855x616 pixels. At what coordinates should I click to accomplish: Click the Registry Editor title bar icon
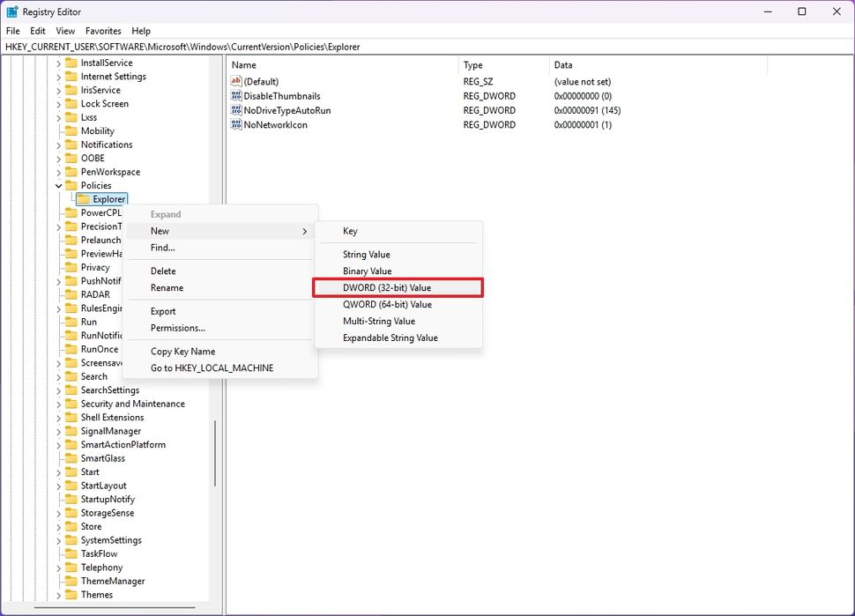click(x=11, y=11)
